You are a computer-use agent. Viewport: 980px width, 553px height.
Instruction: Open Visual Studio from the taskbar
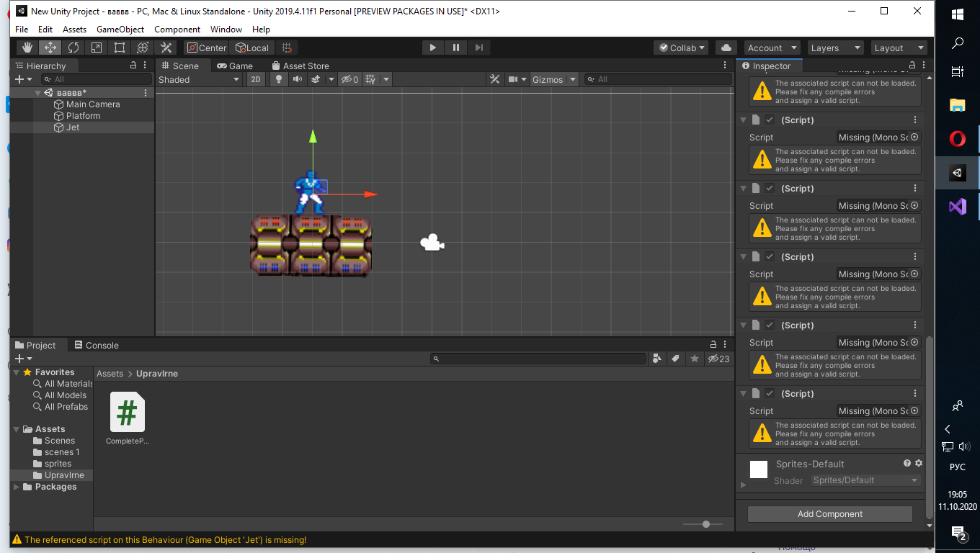tap(957, 207)
